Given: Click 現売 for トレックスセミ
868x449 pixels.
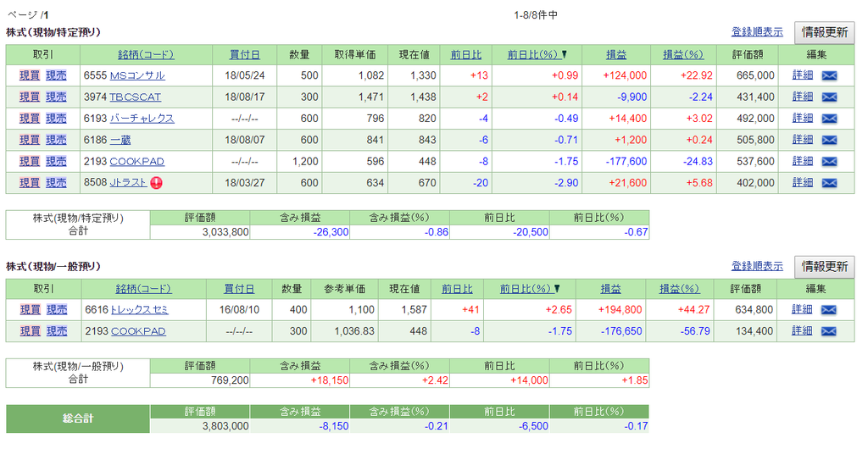Looking at the screenshot, I should tap(57, 310).
